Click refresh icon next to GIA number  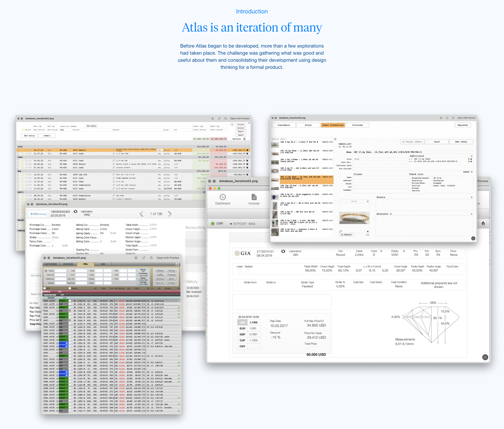283,251
